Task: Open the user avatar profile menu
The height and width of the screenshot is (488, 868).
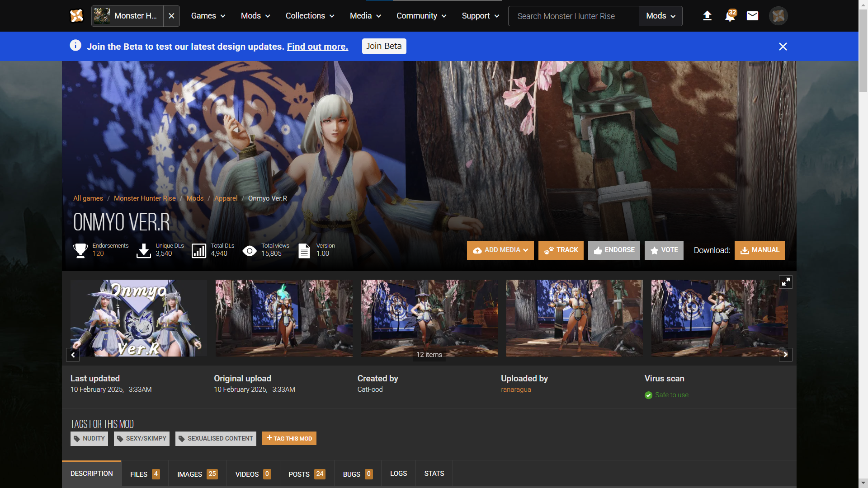Action: point(778,16)
